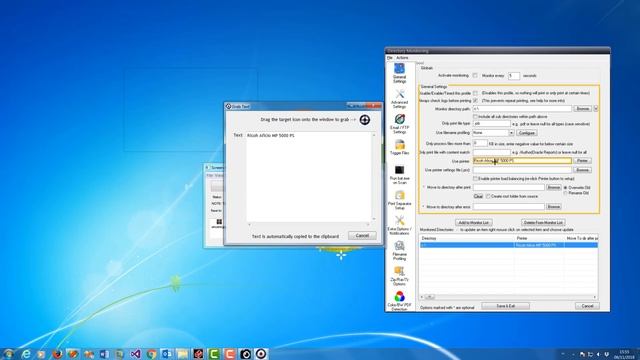Click the Configure button
The image size is (640, 360).
(x=527, y=133)
